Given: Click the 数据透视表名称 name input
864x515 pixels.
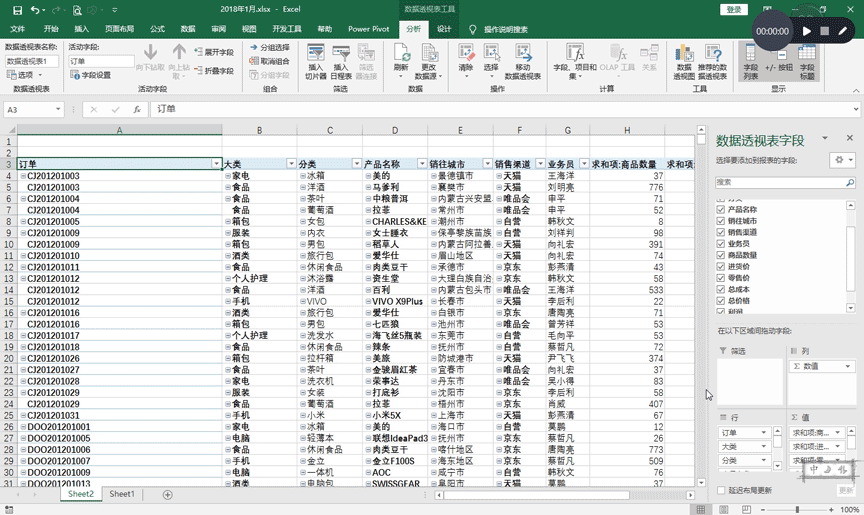Looking at the screenshot, I should pos(32,61).
